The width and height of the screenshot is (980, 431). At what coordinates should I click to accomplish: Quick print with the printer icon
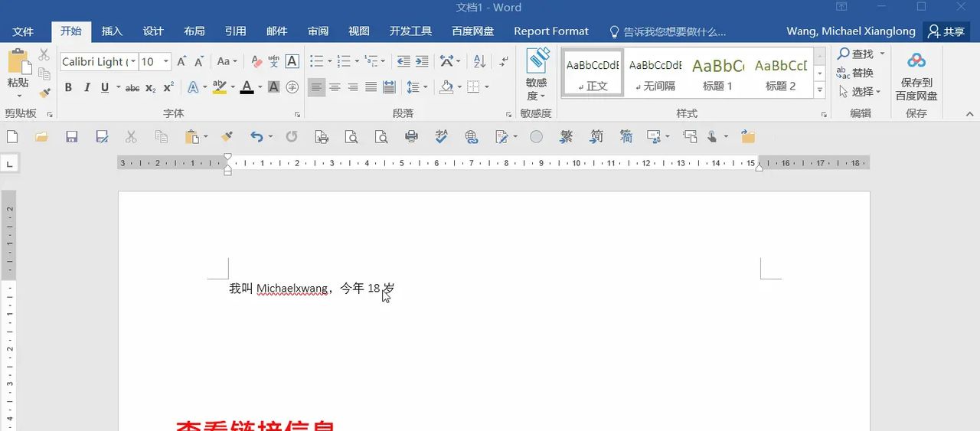coord(411,137)
